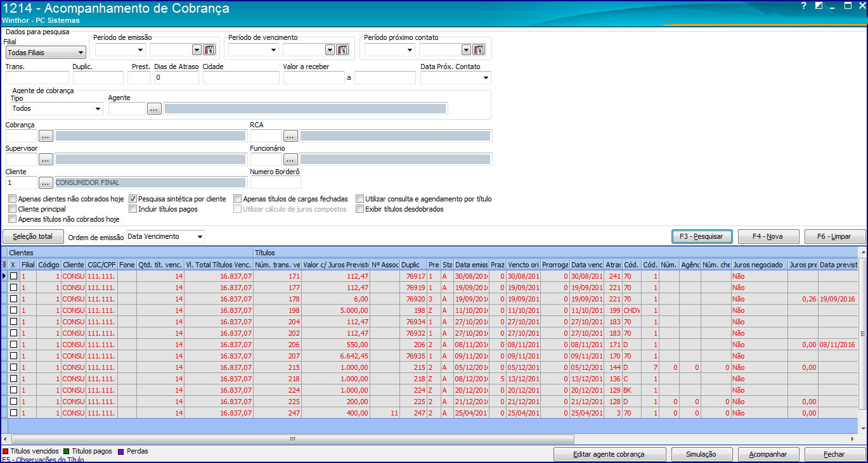The height and width of the screenshot is (463, 868).
Task: Click F6 - Limpar button
Action: click(834, 236)
